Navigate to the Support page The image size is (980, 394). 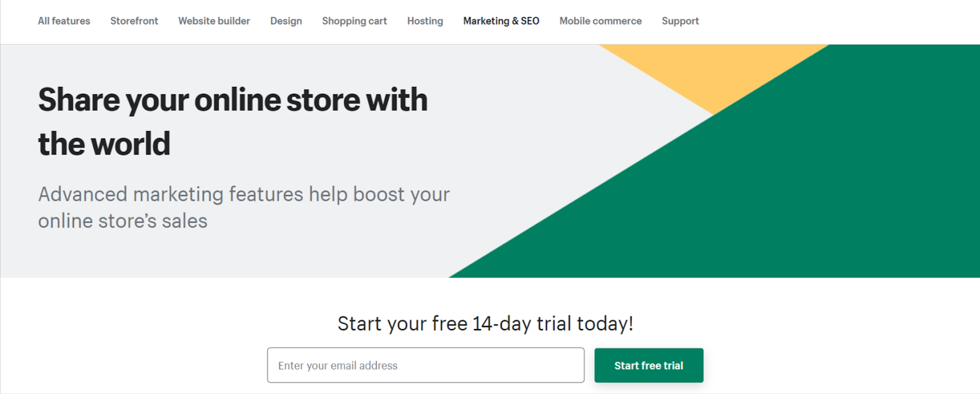tap(680, 21)
